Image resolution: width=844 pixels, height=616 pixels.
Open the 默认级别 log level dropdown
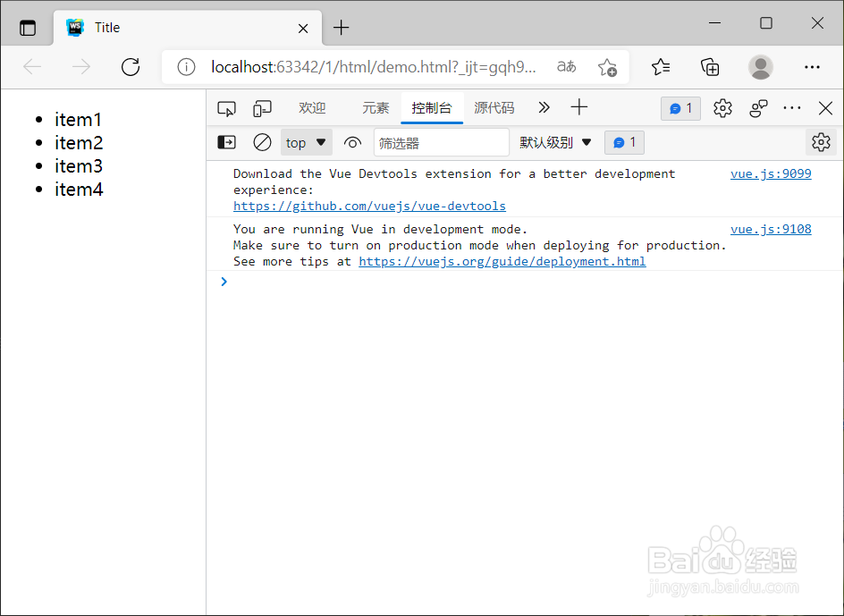coord(555,142)
